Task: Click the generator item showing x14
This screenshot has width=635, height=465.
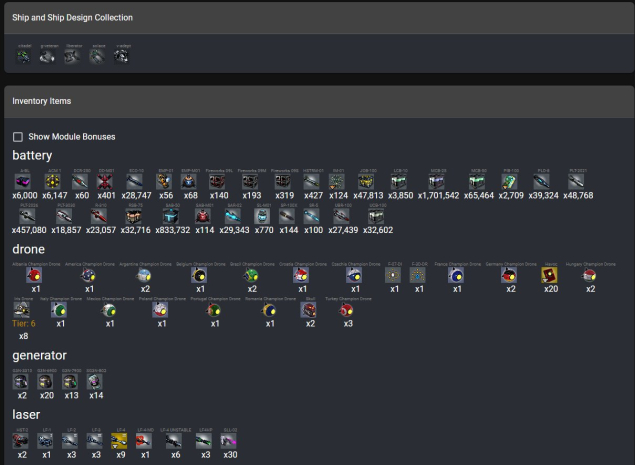Action: pos(95,381)
